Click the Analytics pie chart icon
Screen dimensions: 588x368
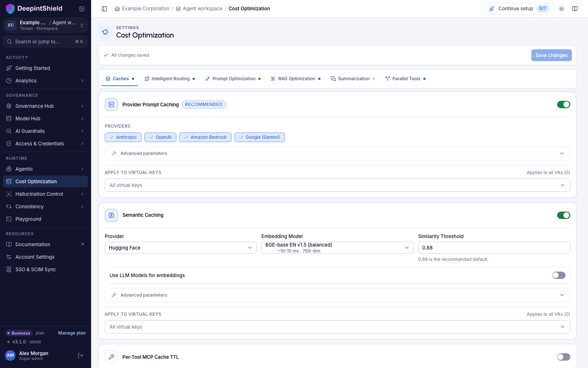(9, 81)
